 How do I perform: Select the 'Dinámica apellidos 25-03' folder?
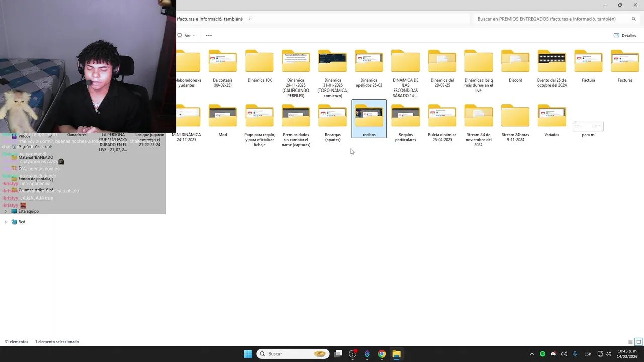pyautogui.click(x=369, y=69)
